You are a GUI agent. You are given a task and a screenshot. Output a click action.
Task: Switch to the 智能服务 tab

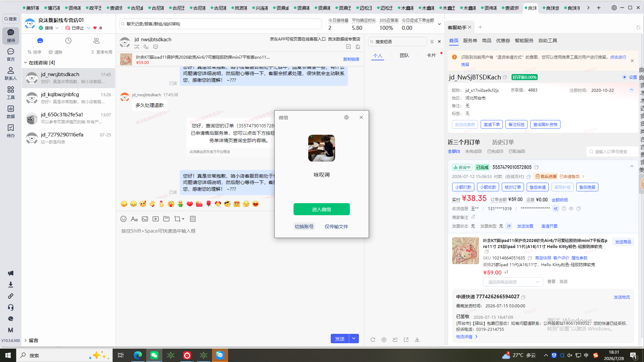[x=524, y=41]
